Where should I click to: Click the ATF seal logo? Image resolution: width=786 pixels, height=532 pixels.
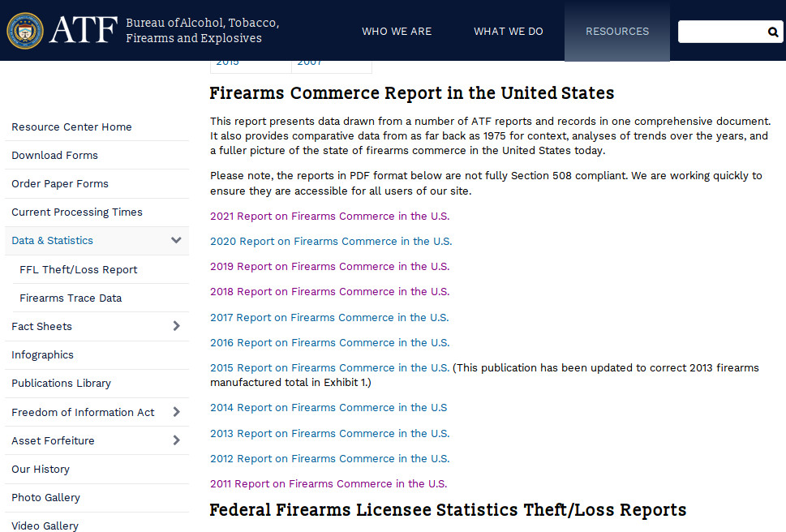tap(25, 32)
